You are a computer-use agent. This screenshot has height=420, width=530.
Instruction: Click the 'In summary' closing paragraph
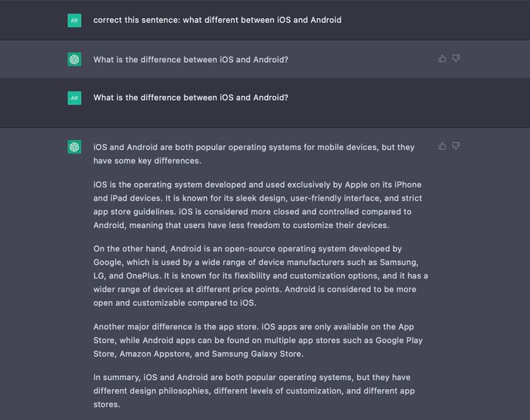254,390
